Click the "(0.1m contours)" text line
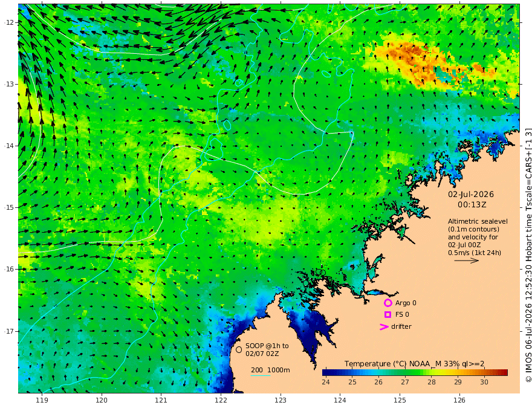Image resolution: width=532 pixels, height=411 pixels. (x=473, y=230)
